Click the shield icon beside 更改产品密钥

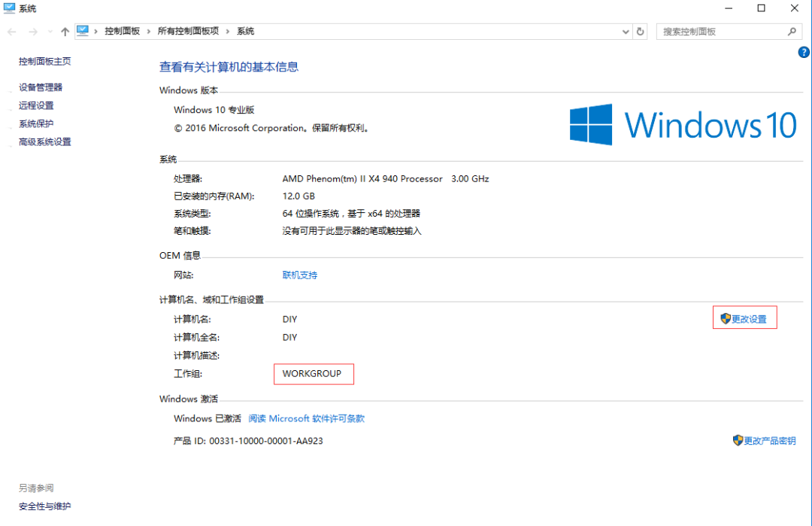(x=738, y=440)
